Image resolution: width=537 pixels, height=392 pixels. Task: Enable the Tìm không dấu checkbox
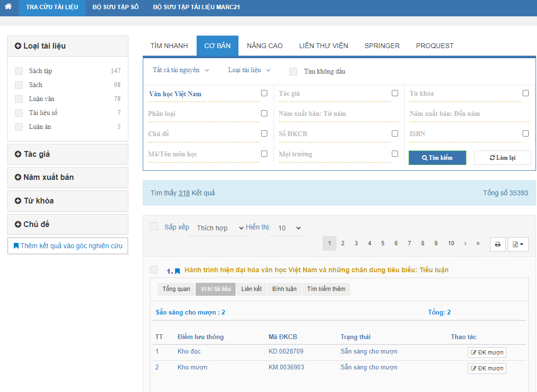coord(293,72)
